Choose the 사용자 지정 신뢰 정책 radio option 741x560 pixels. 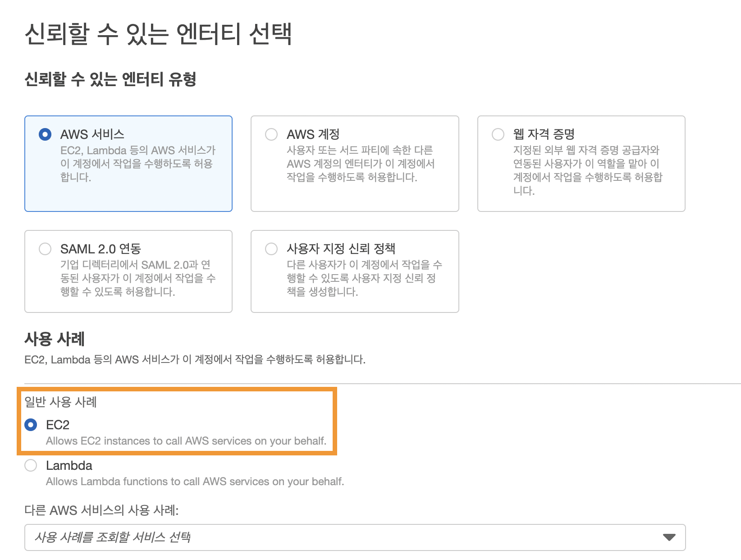pos(271,249)
